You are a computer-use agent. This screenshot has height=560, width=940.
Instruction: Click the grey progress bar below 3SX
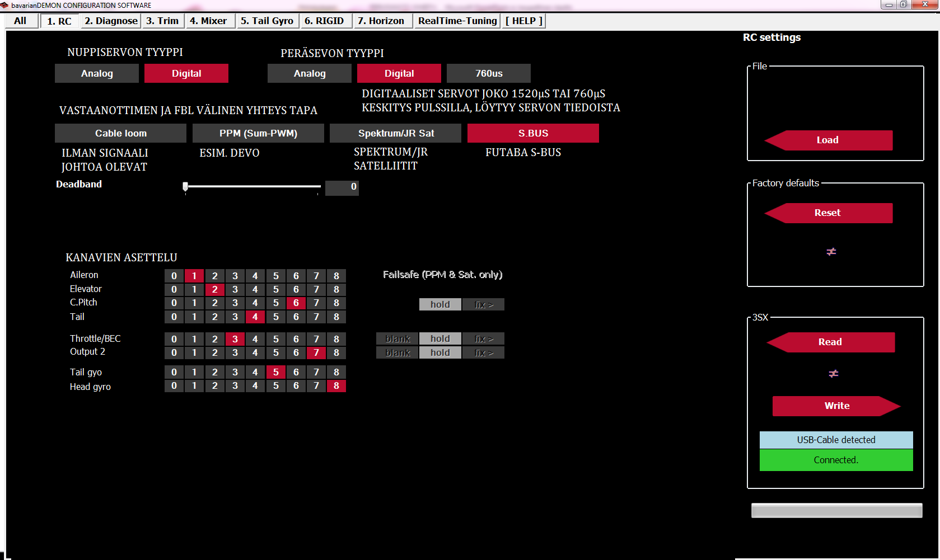[x=836, y=510]
